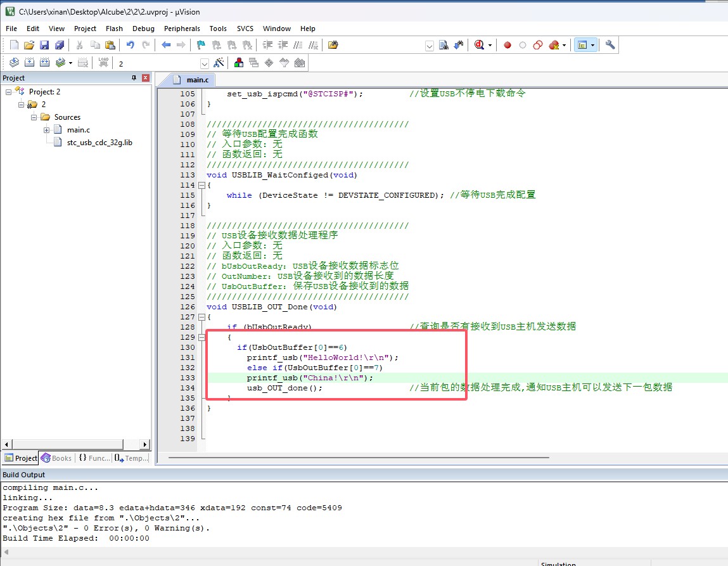Click Batch Build icon
The height and width of the screenshot is (566, 728).
click(x=60, y=63)
